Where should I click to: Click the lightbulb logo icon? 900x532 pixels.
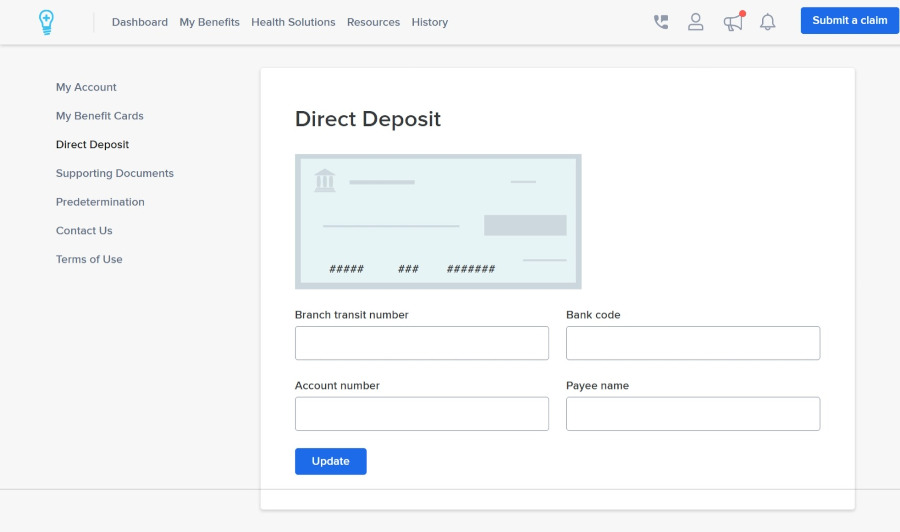(46, 22)
